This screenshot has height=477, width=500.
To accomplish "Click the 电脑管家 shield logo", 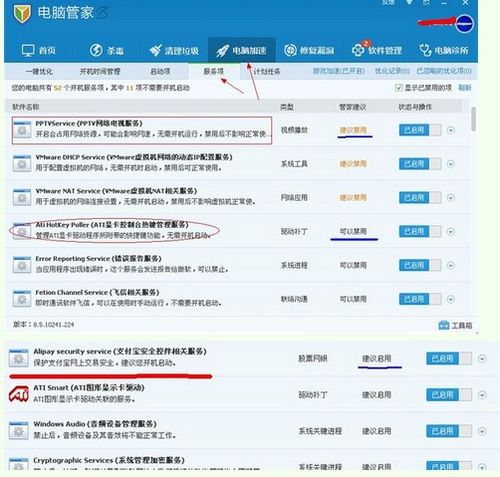I will (22, 14).
